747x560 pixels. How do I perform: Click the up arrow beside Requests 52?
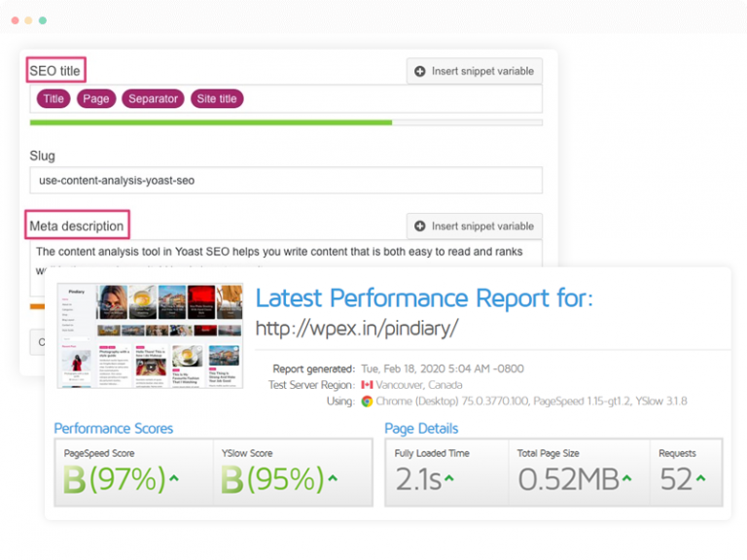point(700,478)
